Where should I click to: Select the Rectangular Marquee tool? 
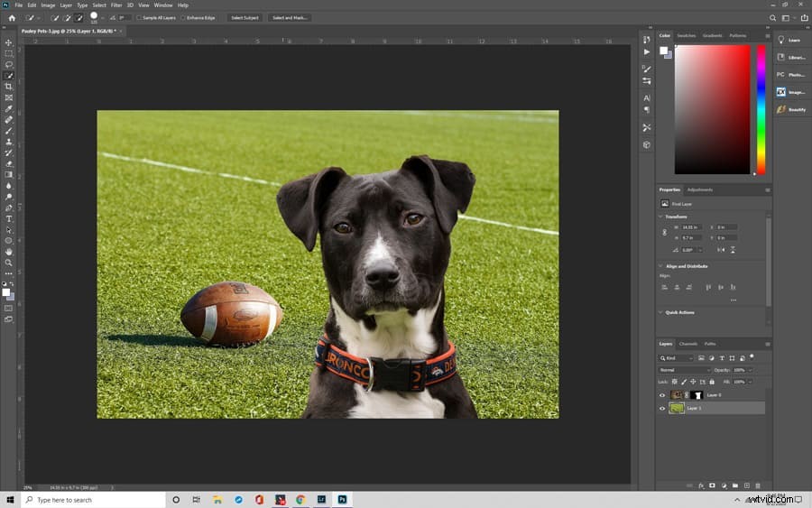(9, 53)
